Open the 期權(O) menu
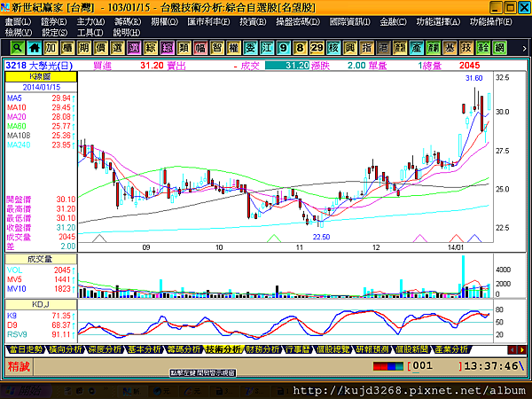This screenshot has width=532, height=399. (x=165, y=22)
